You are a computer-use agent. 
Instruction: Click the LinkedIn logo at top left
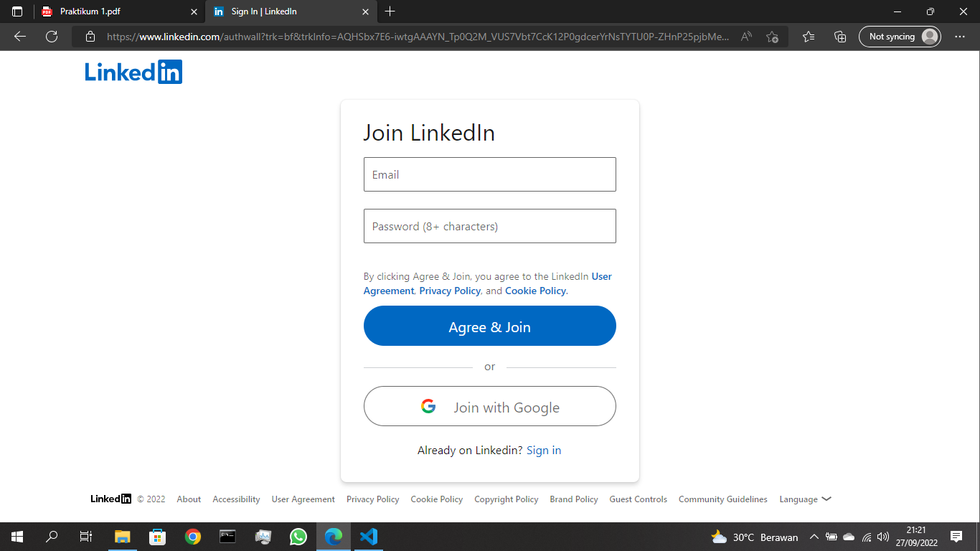point(133,72)
